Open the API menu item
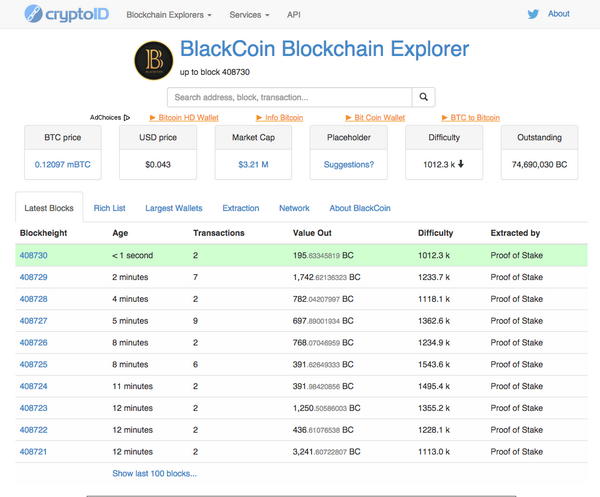 293,15
